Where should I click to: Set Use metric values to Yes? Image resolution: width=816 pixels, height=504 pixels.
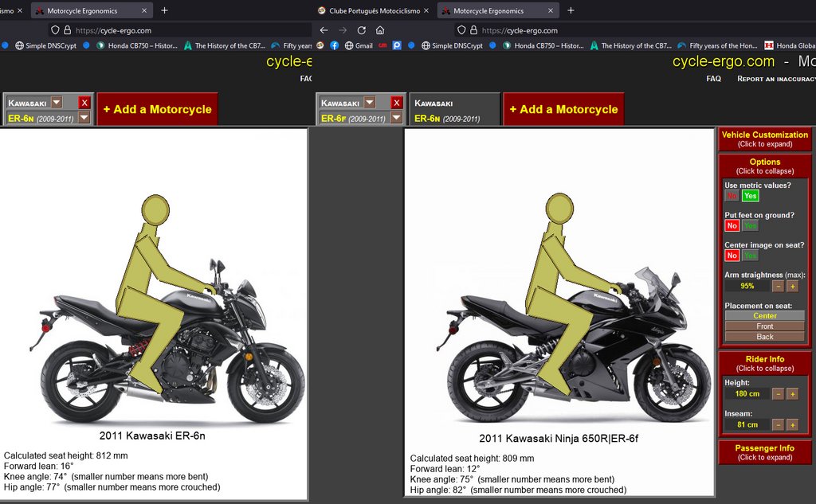750,196
